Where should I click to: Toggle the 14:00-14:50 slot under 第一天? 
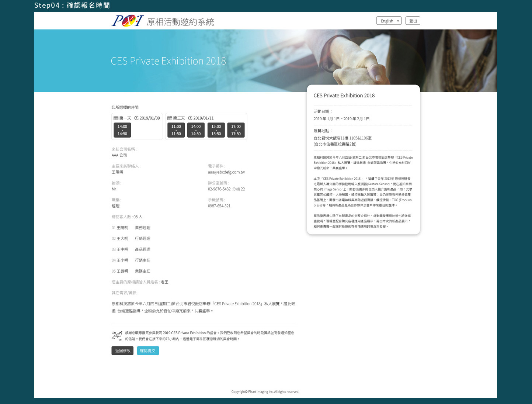click(122, 130)
